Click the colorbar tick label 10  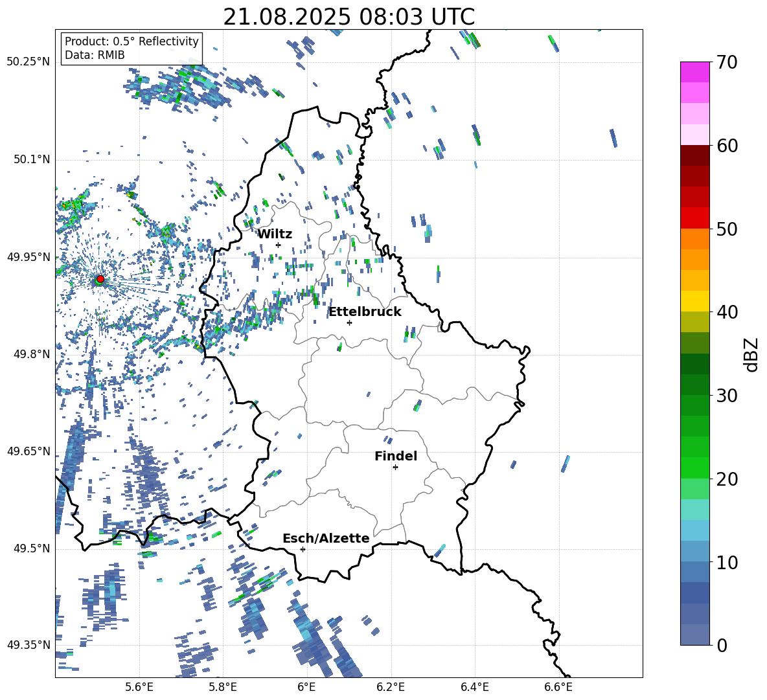point(727,562)
